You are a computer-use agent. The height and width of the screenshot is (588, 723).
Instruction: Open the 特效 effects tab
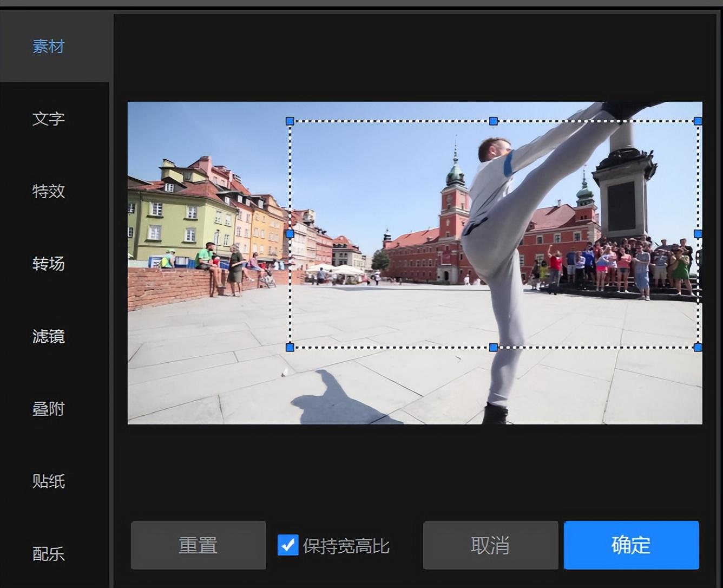click(x=49, y=191)
